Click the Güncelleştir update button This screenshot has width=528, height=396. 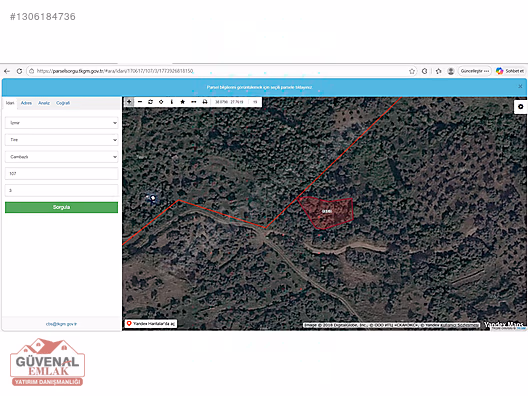(475, 71)
